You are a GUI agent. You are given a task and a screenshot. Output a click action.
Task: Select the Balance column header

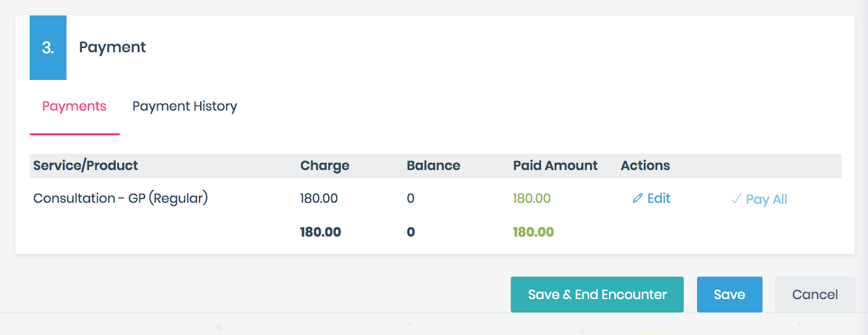point(433,166)
